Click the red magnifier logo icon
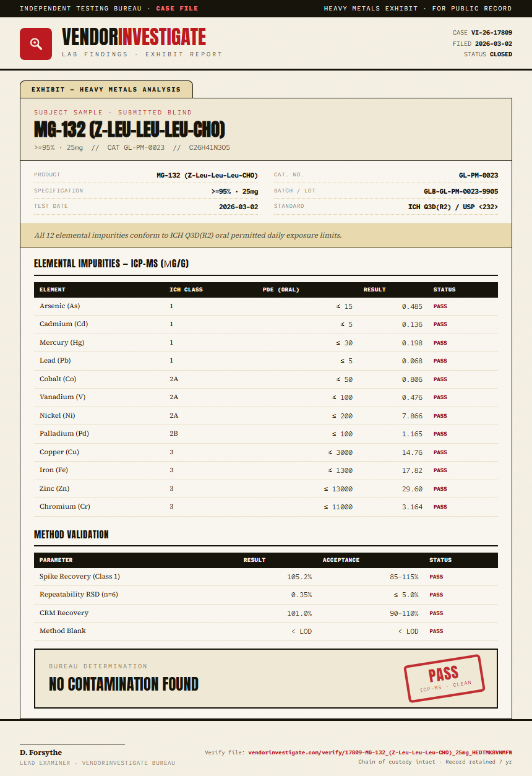Image resolution: width=532 pixels, height=776 pixels. pyautogui.click(x=36, y=44)
